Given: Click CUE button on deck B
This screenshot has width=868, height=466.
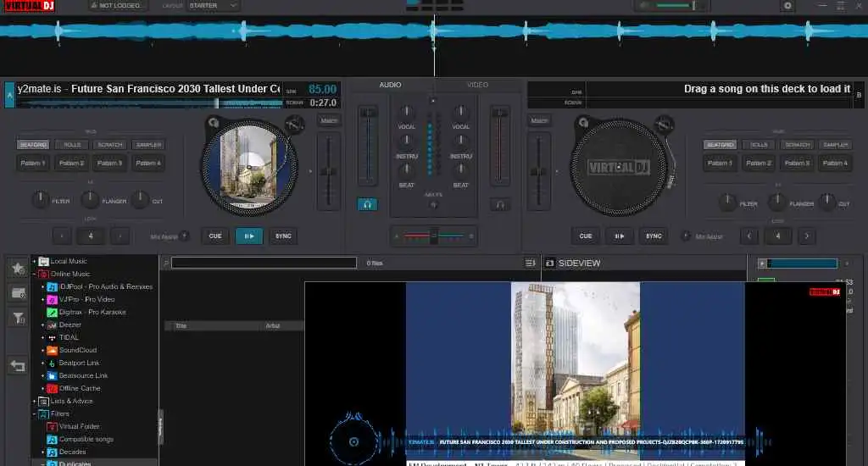Looking at the screenshot, I should pos(586,236).
